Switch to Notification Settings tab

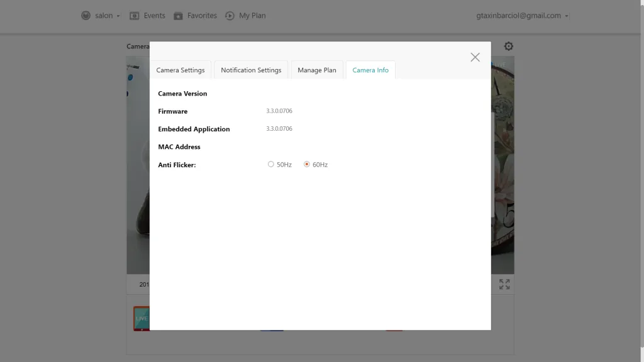coord(251,70)
